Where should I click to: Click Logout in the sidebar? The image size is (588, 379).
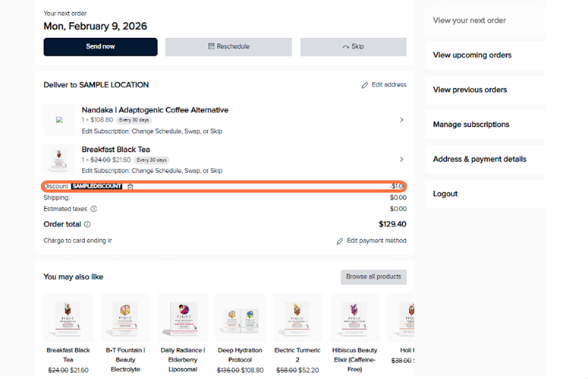pyautogui.click(x=445, y=194)
